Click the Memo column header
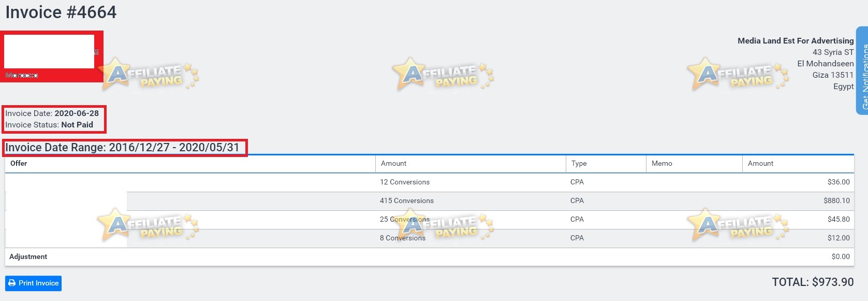This screenshot has width=868, height=301. pos(662,163)
